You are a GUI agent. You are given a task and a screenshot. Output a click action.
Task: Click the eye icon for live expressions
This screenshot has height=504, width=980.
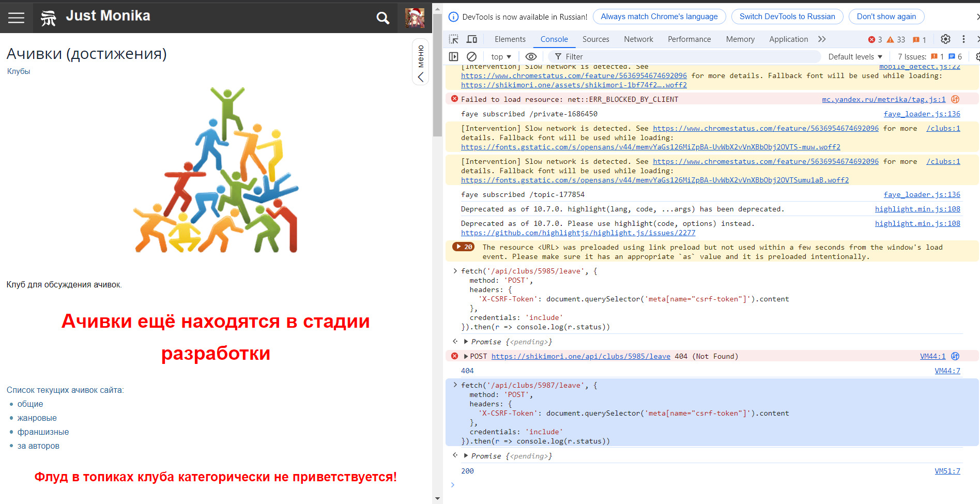point(531,57)
